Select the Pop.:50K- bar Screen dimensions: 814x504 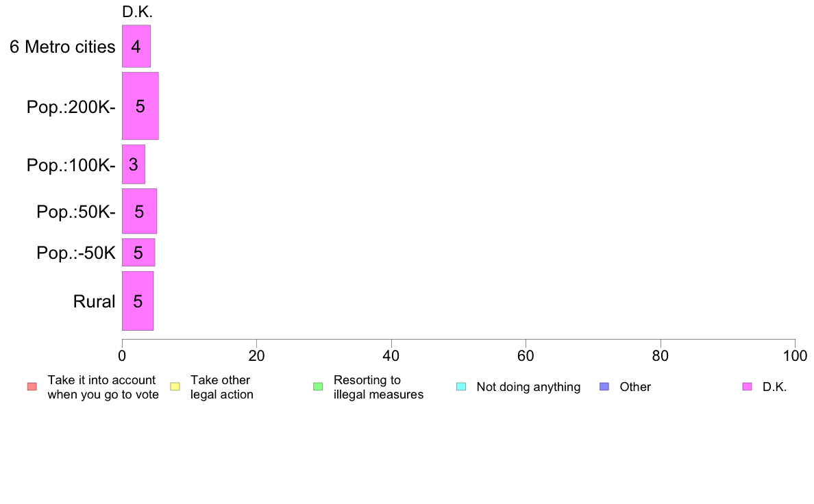139,211
